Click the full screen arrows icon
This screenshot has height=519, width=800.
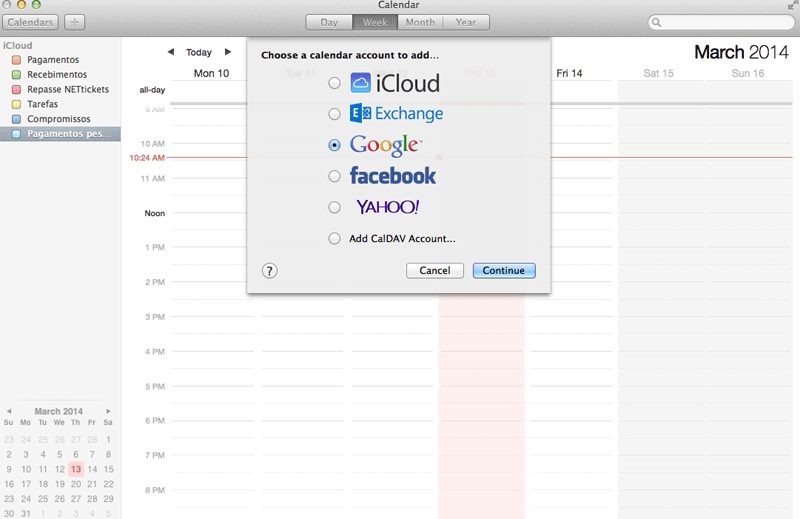click(x=792, y=5)
